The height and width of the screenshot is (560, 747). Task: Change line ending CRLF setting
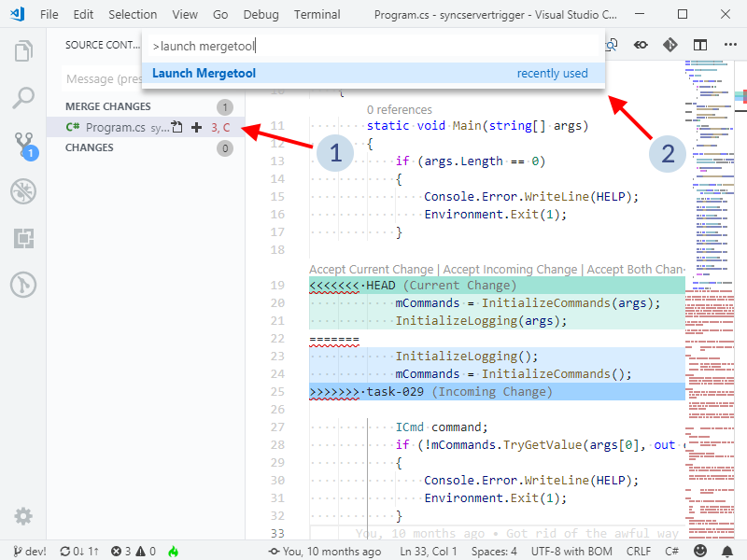click(639, 551)
